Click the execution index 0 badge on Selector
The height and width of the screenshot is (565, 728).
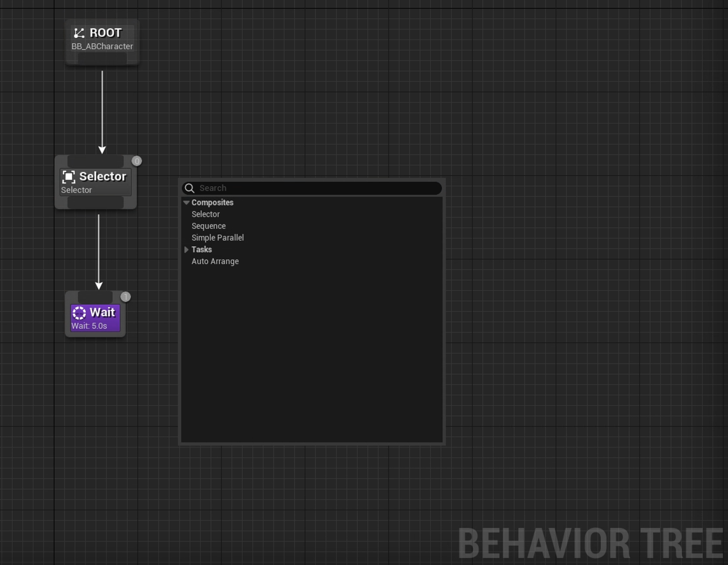136,161
